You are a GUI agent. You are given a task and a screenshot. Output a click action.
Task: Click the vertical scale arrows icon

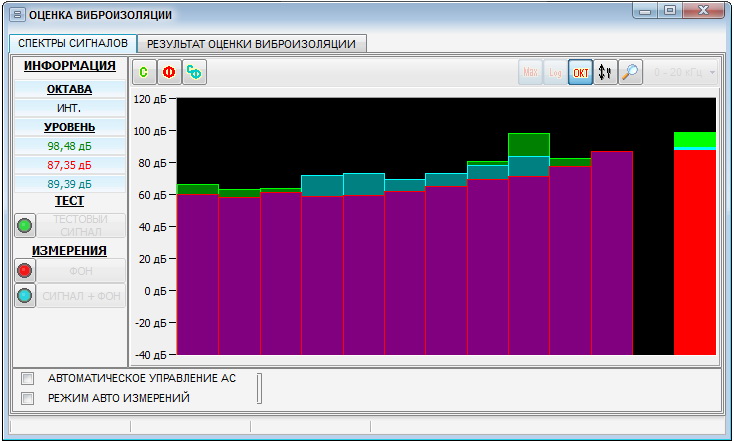point(605,72)
